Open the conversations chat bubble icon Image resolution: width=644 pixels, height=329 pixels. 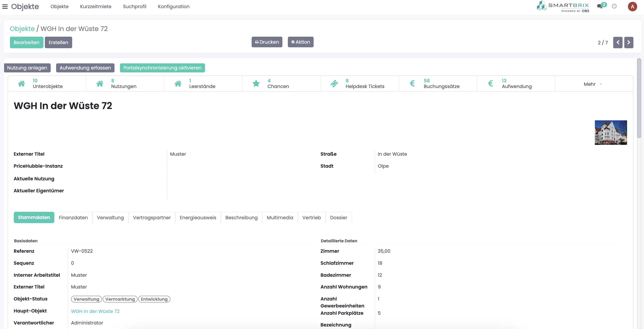pos(600,7)
